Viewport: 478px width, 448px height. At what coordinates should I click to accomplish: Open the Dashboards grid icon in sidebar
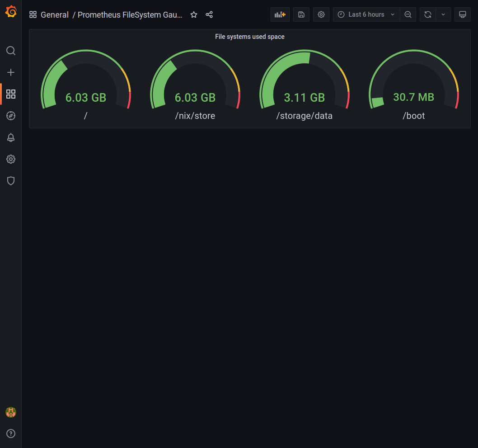[x=11, y=94]
